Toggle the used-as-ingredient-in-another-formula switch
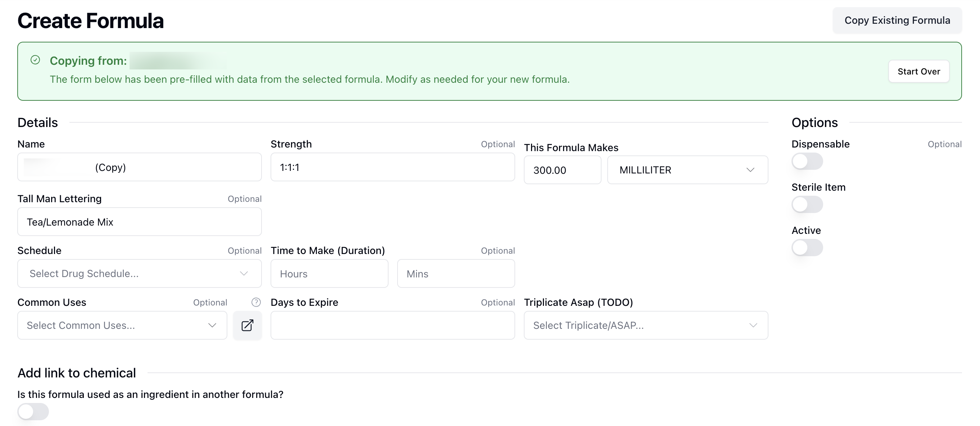980x426 pixels. (x=33, y=412)
